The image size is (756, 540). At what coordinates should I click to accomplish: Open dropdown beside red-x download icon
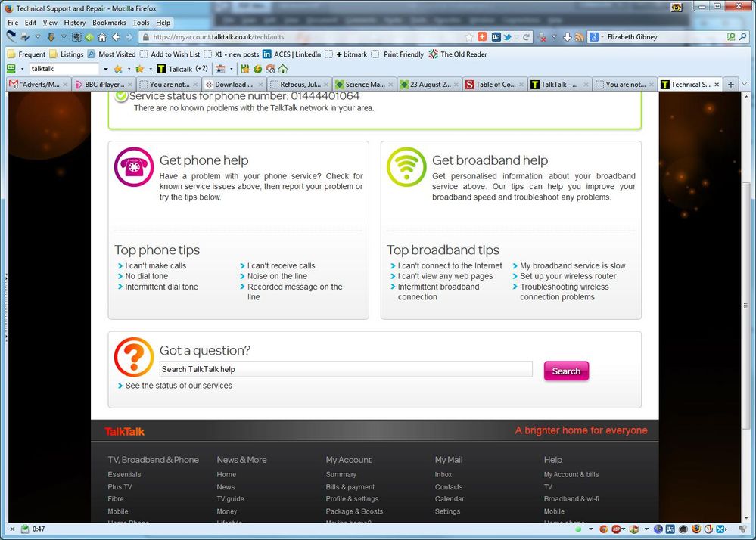click(x=554, y=36)
